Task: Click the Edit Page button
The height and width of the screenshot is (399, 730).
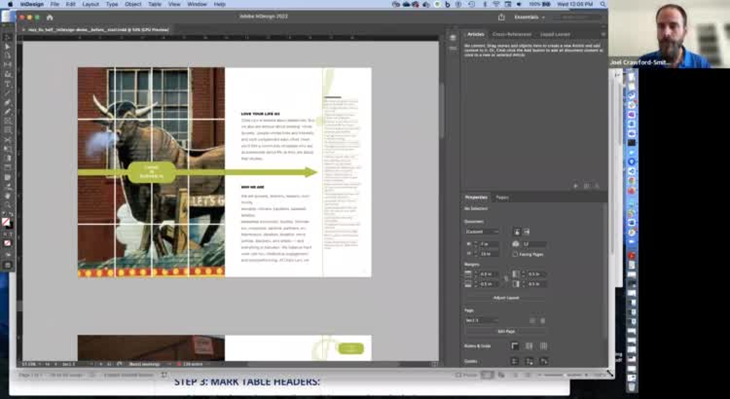Action: 506,331
